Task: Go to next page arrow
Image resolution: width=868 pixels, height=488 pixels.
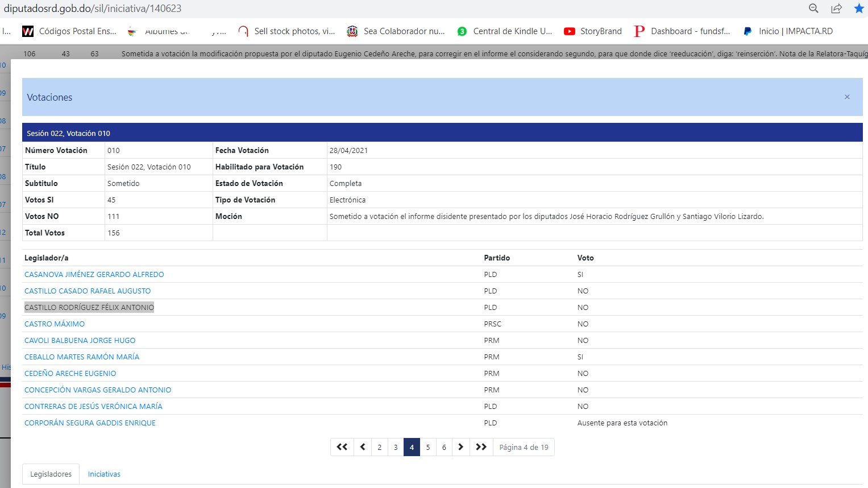Action: pos(460,447)
